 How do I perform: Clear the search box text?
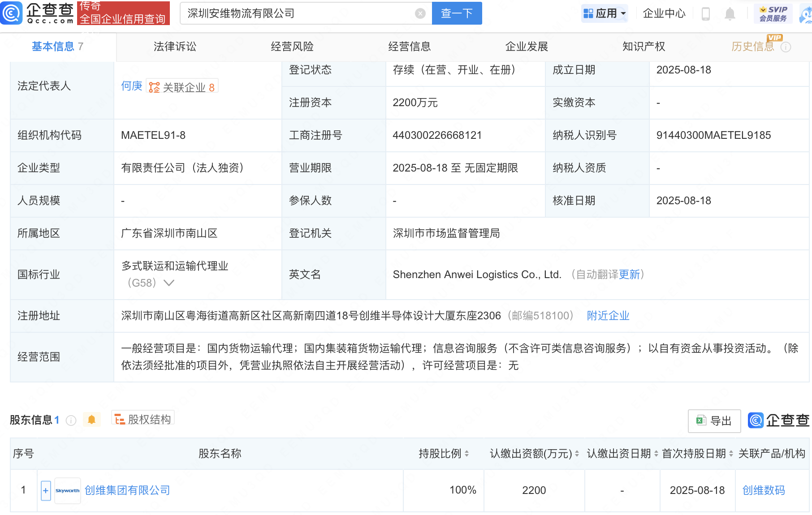click(x=420, y=13)
